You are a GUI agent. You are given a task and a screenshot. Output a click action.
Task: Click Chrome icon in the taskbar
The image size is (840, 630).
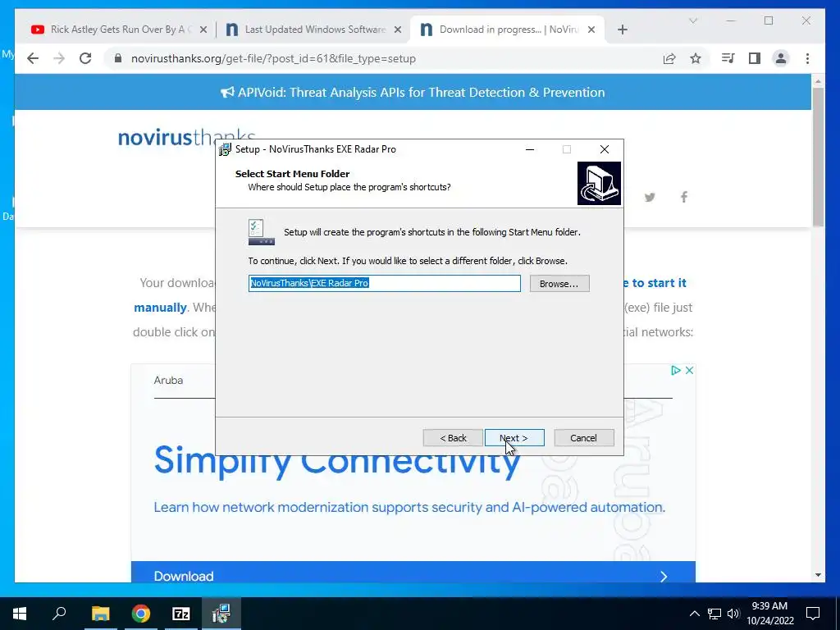point(141,614)
